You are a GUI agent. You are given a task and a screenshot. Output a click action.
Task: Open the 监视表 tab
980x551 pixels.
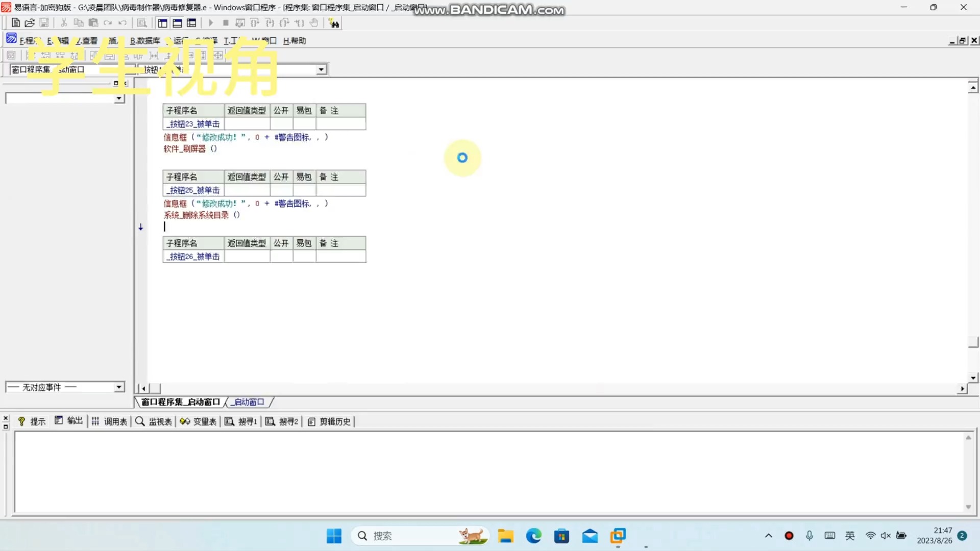pyautogui.click(x=154, y=421)
